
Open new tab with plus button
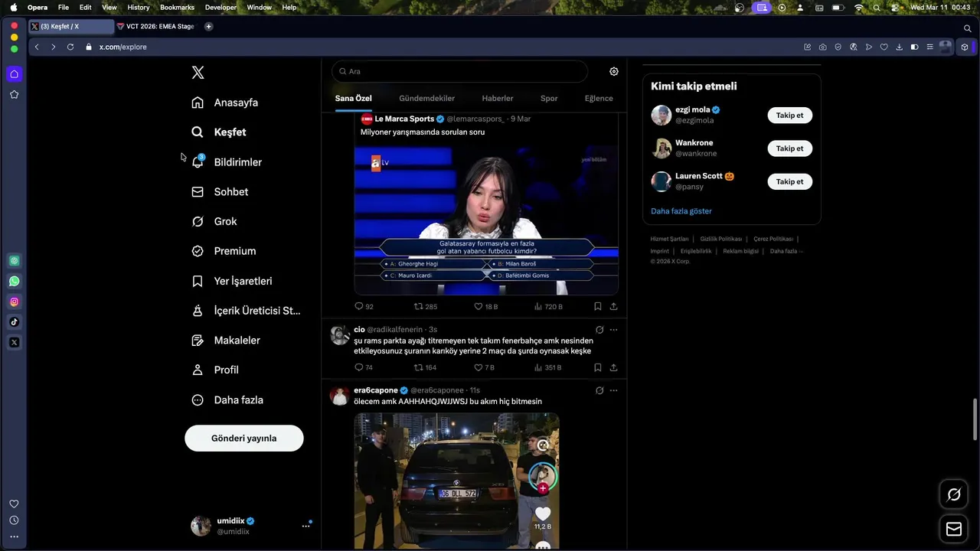(x=208, y=26)
